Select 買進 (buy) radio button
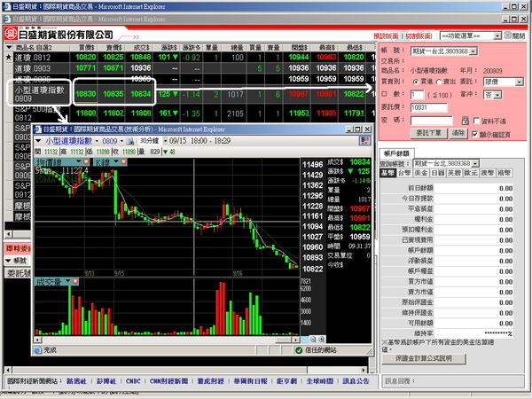The height and width of the screenshot is (399, 532). pyautogui.click(x=416, y=82)
